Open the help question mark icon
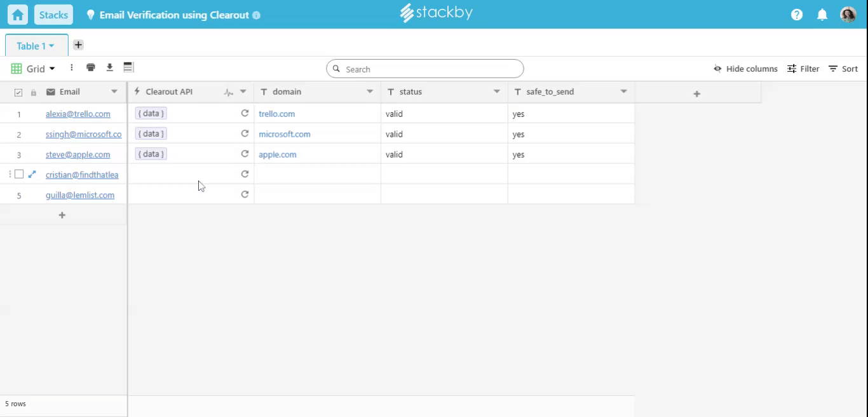Viewport: 868px width, 417px height. pos(797,15)
